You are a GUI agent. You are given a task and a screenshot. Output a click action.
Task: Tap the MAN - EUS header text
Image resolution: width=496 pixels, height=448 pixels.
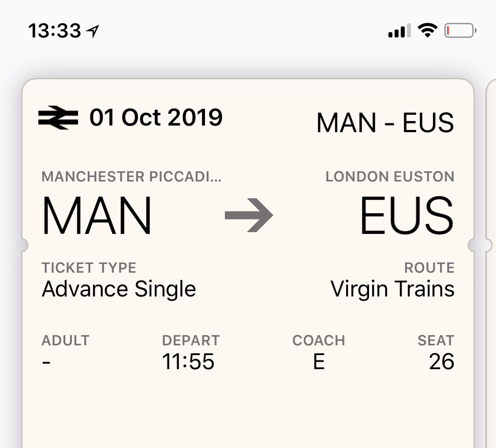pyautogui.click(x=385, y=122)
